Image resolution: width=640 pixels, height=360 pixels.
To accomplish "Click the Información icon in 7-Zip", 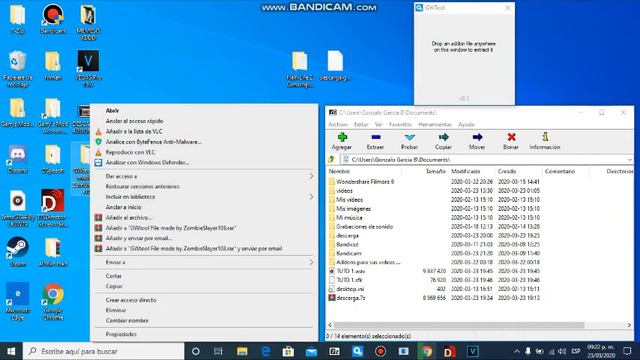I will click(x=545, y=141).
